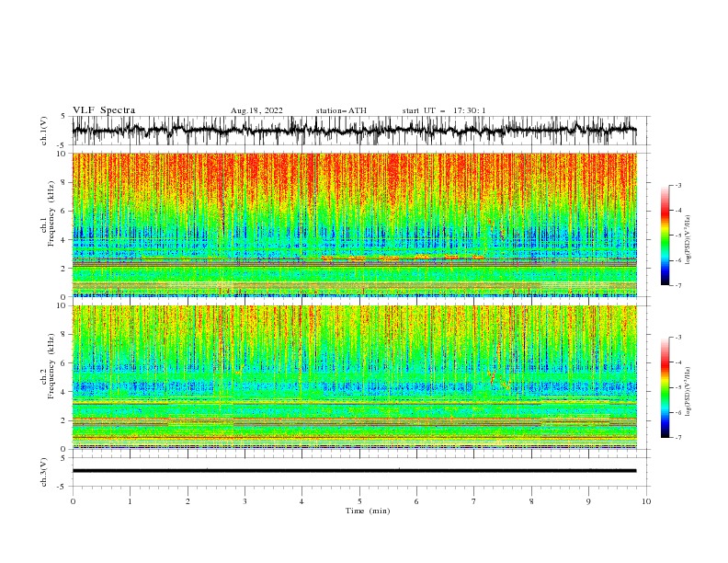Screen dimensions: 728x563
Task: Click the ch.2 color scale bar
Action: coord(665,387)
